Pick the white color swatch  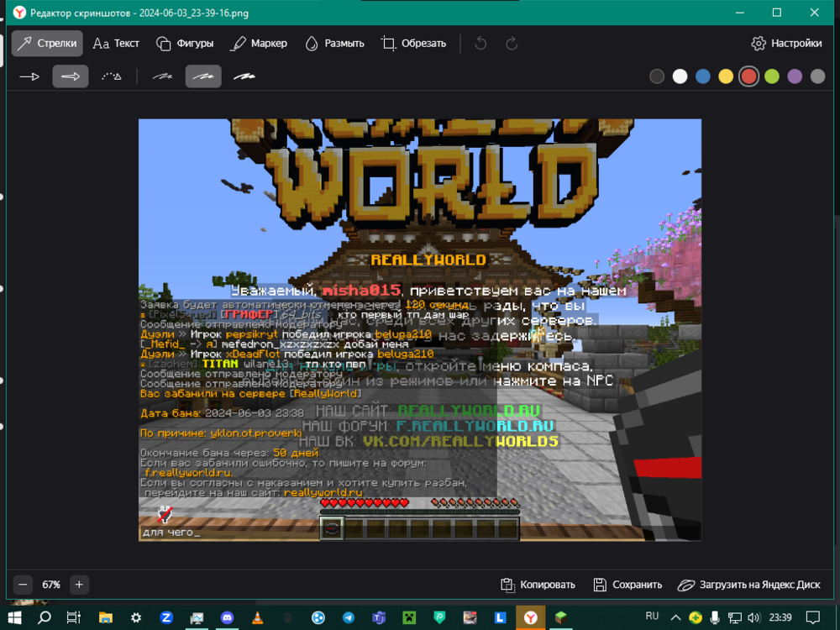pos(680,76)
